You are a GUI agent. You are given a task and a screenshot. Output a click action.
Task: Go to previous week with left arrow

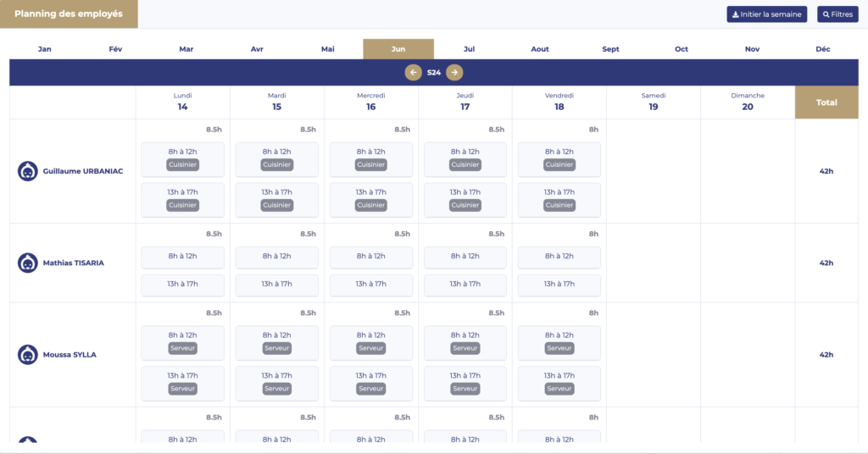click(x=414, y=73)
